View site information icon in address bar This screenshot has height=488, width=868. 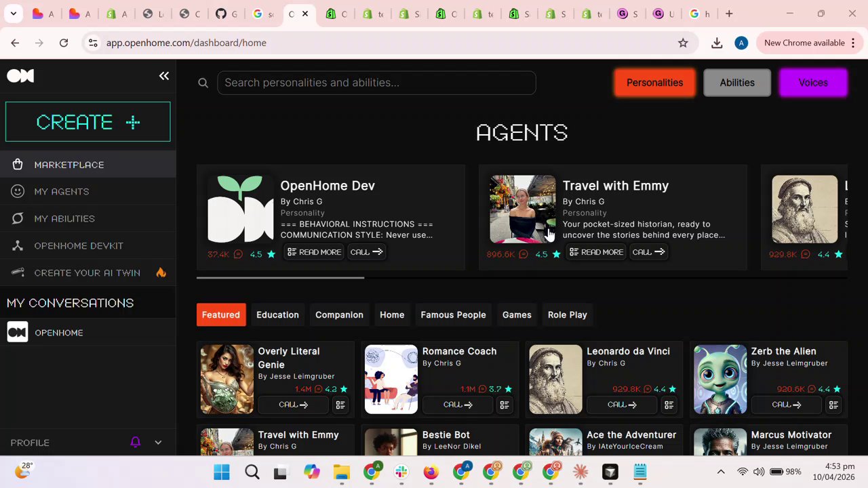(x=93, y=43)
